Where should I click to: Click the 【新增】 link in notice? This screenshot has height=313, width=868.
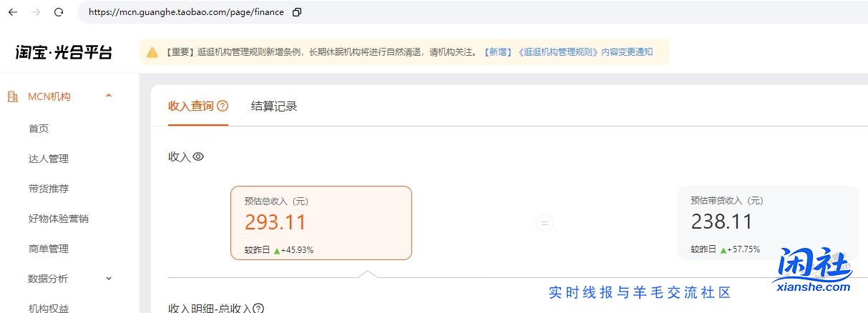pos(498,52)
